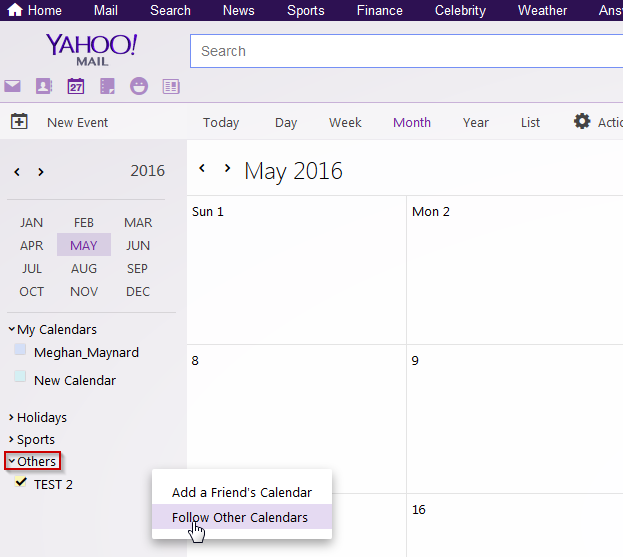The height and width of the screenshot is (557, 623).
Task: Jump to Today in calendar
Action: coord(221,123)
